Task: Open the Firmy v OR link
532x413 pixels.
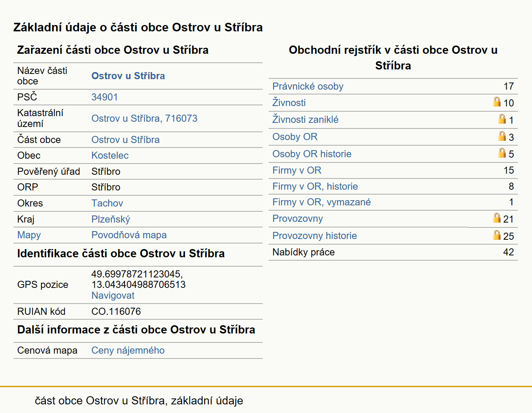Action: click(x=297, y=170)
